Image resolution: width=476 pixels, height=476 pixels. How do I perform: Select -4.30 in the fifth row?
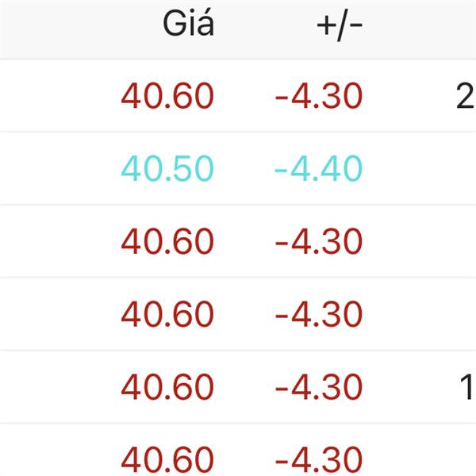point(318,387)
